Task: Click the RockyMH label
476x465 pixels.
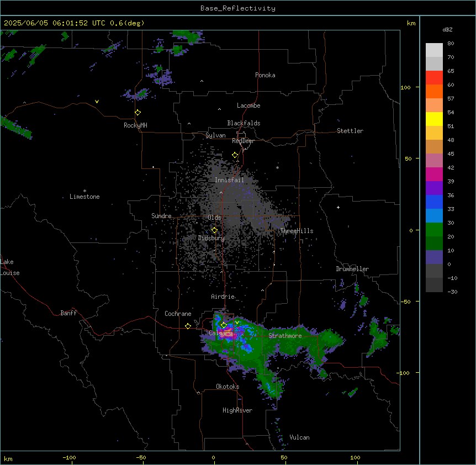Action: tap(135, 125)
